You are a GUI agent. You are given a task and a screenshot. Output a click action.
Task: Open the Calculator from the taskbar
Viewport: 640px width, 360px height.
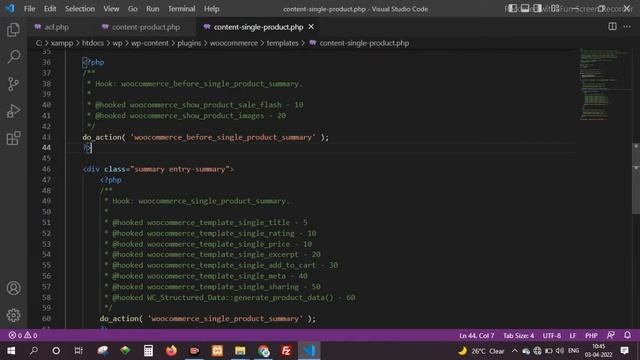(148, 351)
